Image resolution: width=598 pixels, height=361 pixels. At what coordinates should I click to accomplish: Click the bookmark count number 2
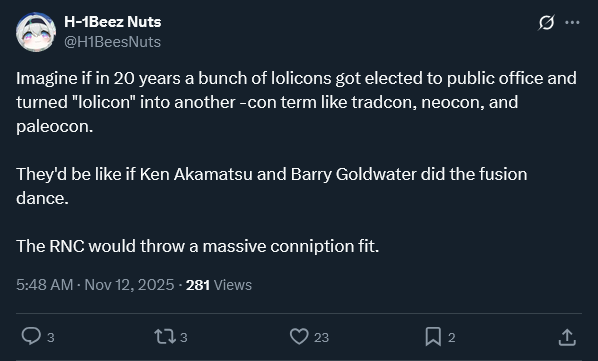(x=452, y=337)
